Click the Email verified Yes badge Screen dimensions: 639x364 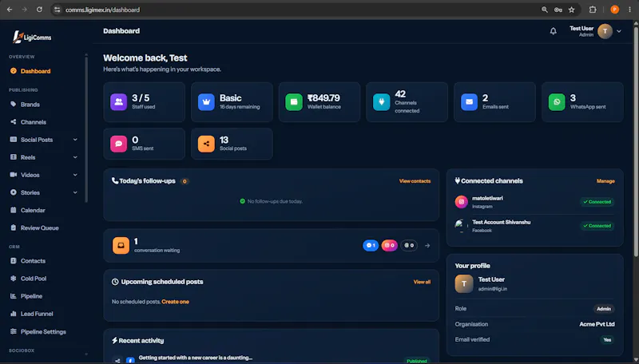coord(607,339)
